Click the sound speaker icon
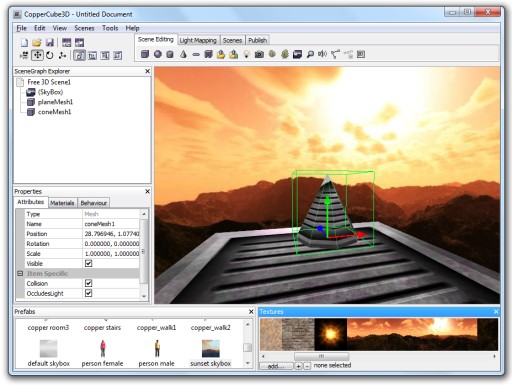The width and height of the screenshot is (512, 385). pyautogui.click(x=322, y=54)
